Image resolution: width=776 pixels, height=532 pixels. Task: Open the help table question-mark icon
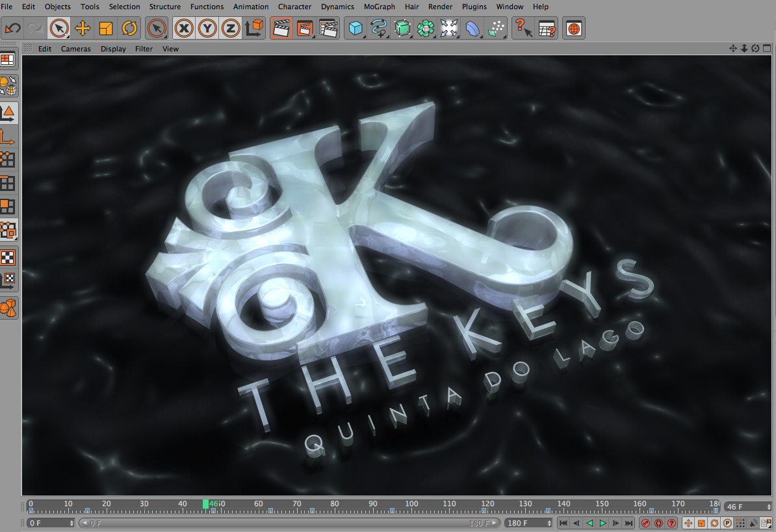(547, 28)
